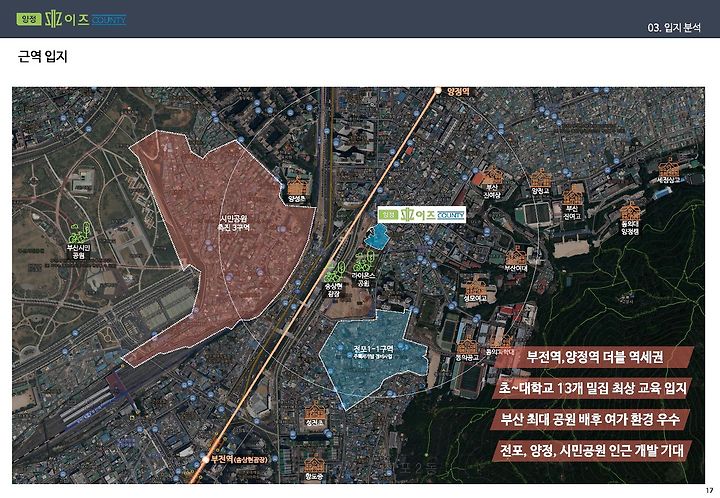Click the '부전역(송상현광장)' station label
The width and height of the screenshot is (720, 498).
pyautogui.click(x=239, y=459)
